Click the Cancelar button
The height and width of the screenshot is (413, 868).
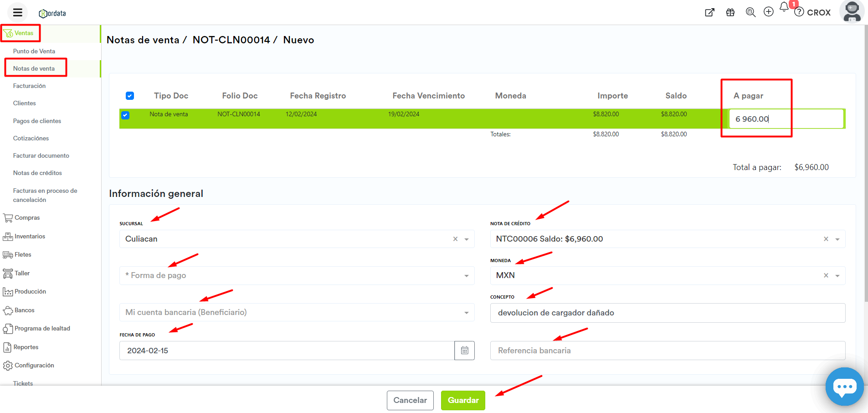point(410,400)
